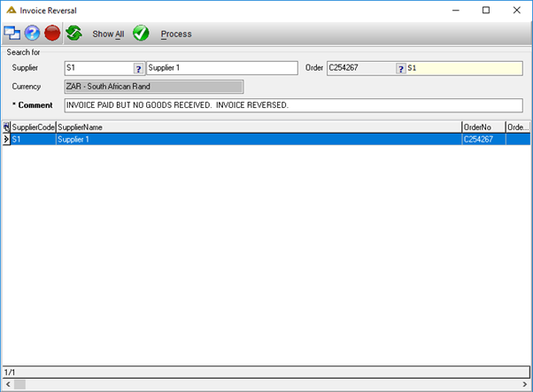533x392 pixels.
Task: Open Order lookup question mark button
Action: [x=401, y=69]
